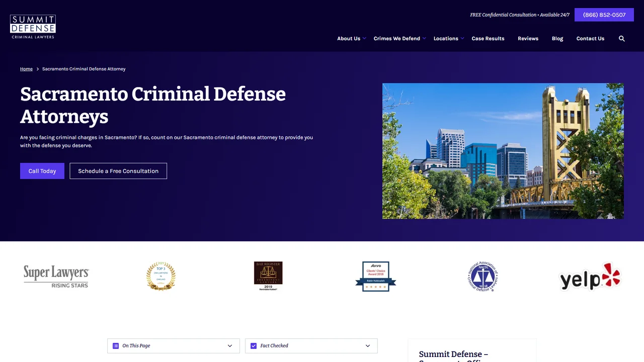
Task: Click the checkmark icon beside Fact Checked
Action: coord(254,346)
